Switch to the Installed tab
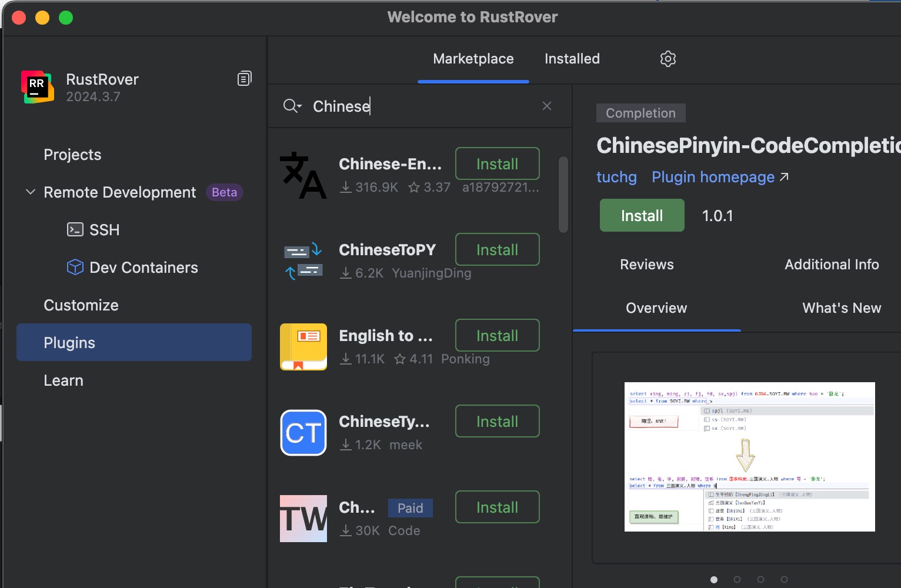 point(572,59)
